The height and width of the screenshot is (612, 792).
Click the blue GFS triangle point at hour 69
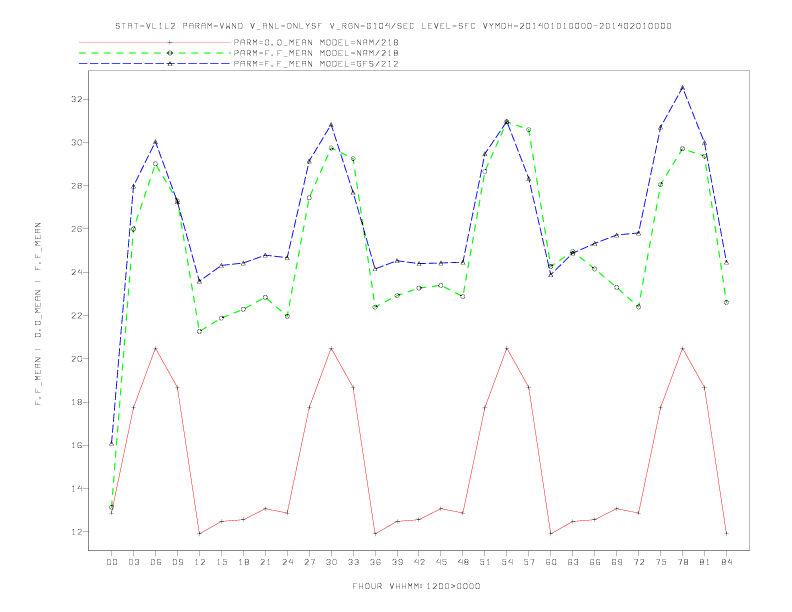(x=617, y=235)
